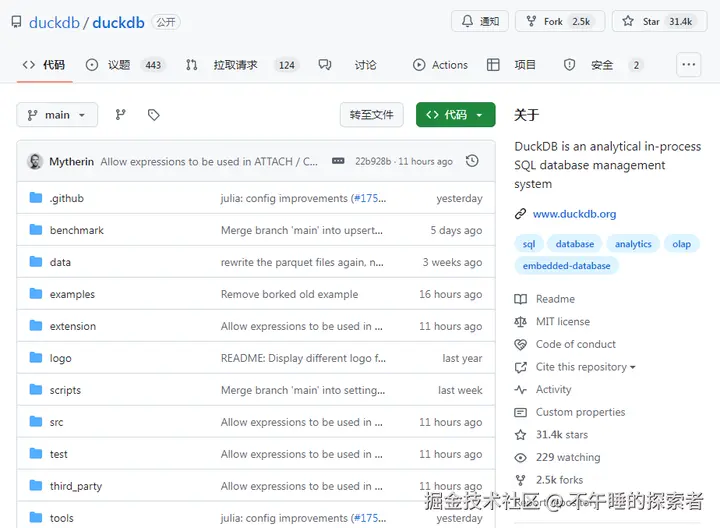This screenshot has height=528, width=720.
Task: Click the link icon beside www.duckdb.org
Action: coord(520,214)
